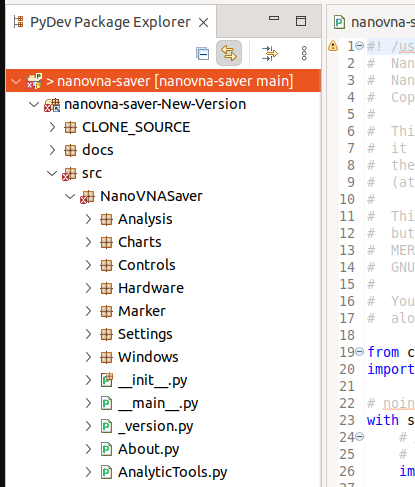Expand the Controls package
The image size is (415, 487).
(x=88, y=265)
